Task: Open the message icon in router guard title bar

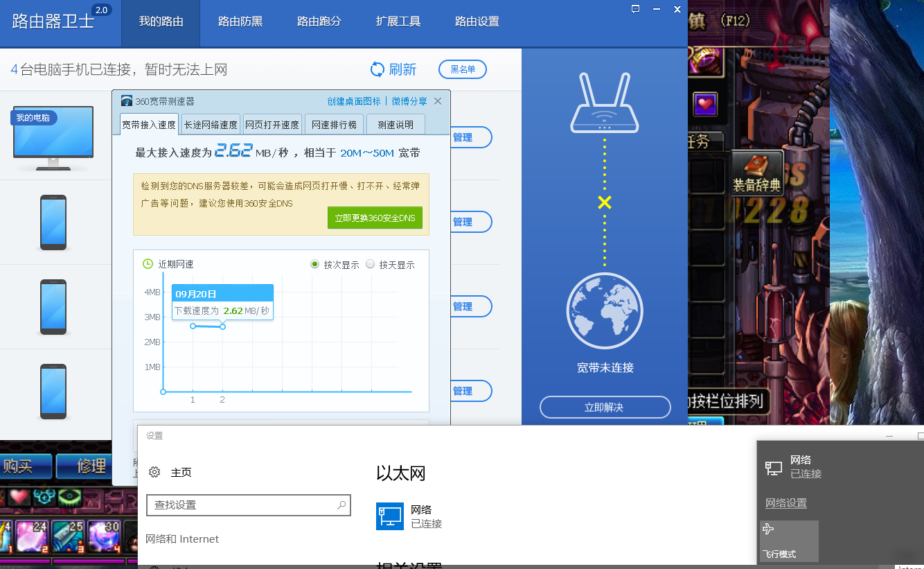Action: click(x=636, y=9)
